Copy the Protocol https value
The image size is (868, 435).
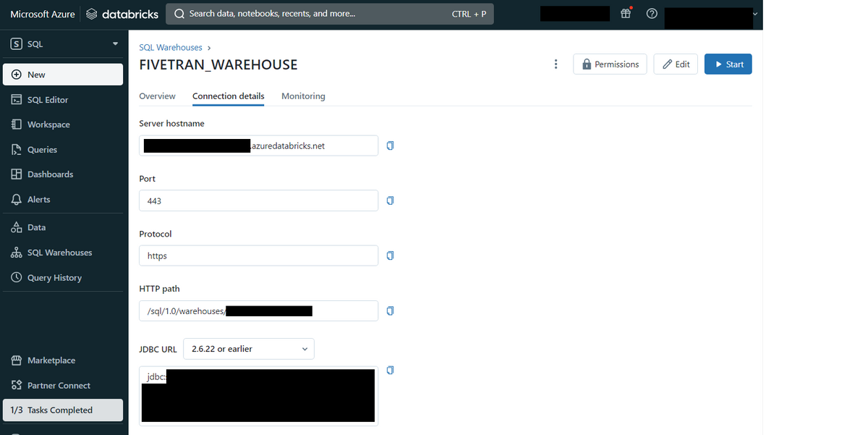click(x=390, y=255)
